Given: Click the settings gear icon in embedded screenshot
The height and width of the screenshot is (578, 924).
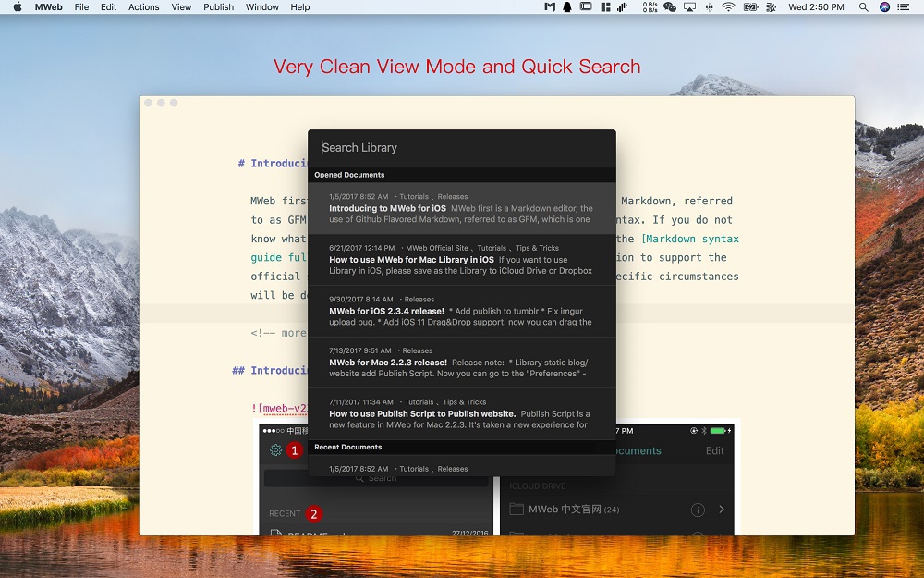Looking at the screenshot, I should coord(275,450).
